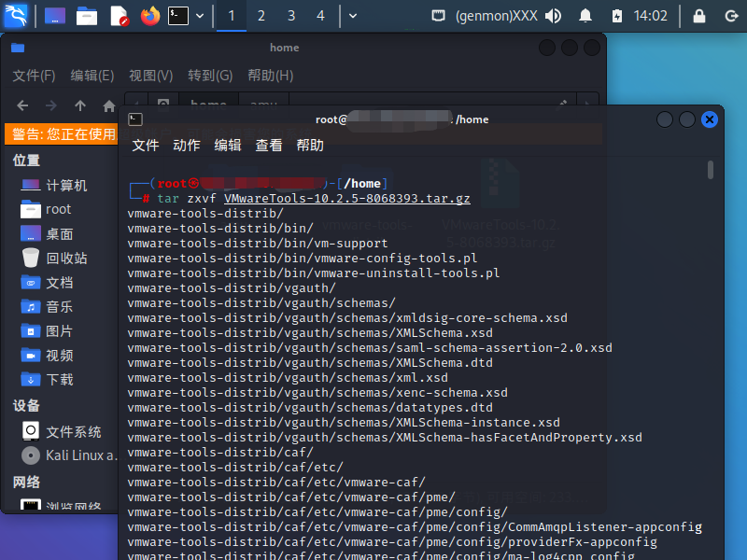Click the display monitor tray icon
Viewport: 747px width, 560px height.
click(438, 16)
